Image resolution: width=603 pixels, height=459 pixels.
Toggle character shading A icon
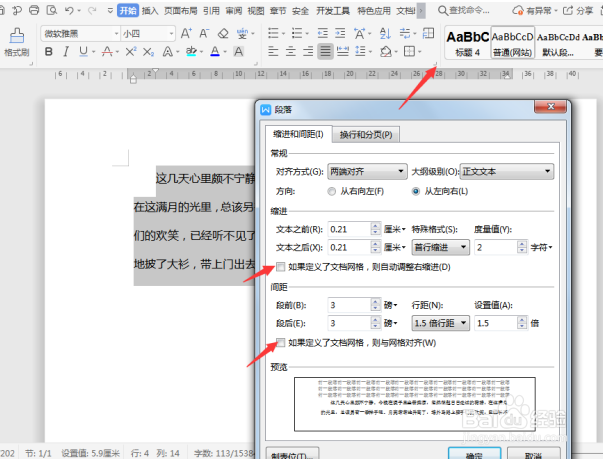click(238, 52)
